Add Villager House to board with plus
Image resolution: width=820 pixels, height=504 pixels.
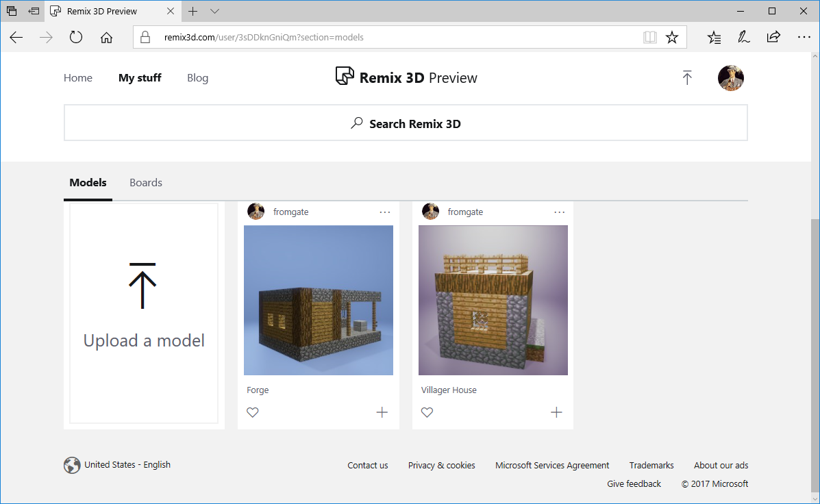point(556,412)
